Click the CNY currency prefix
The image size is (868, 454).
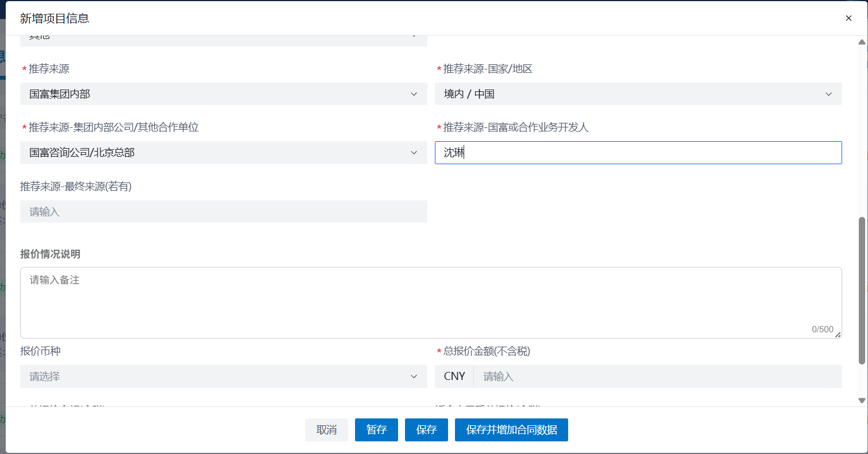454,377
